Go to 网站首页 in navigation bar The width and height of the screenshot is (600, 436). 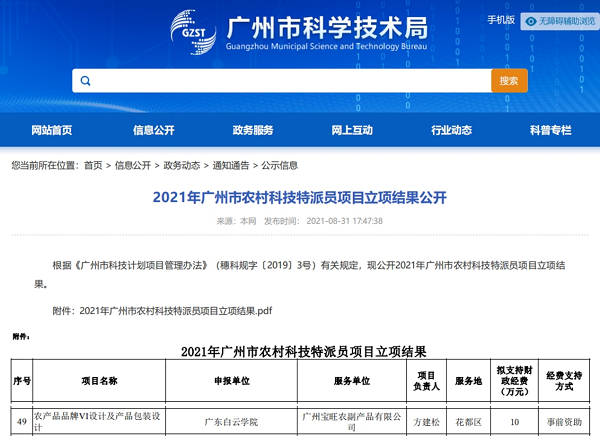coord(51,131)
